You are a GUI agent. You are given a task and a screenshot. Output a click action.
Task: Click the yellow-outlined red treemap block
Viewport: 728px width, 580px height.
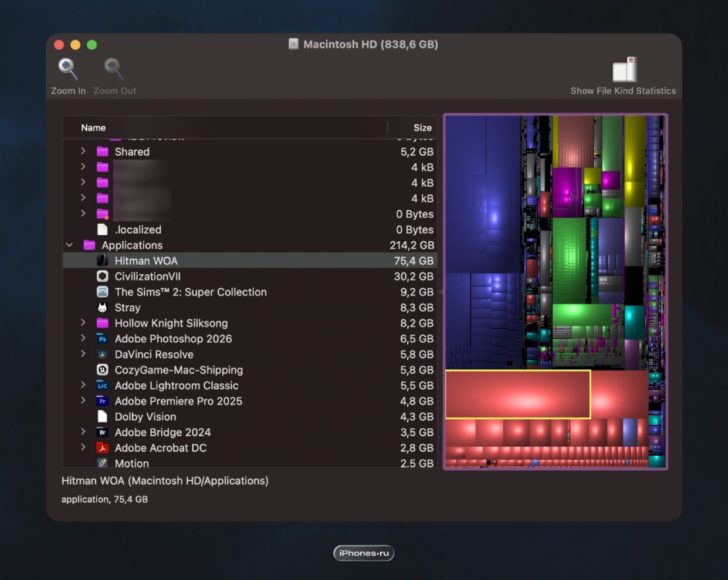click(x=518, y=394)
